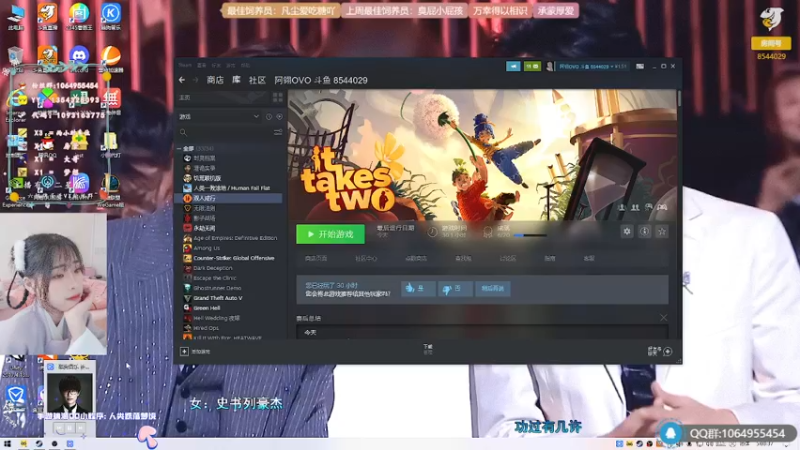Click the library page vertical scrollbar
This screenshot has height=450, width=800.
[x=679, y=98]
